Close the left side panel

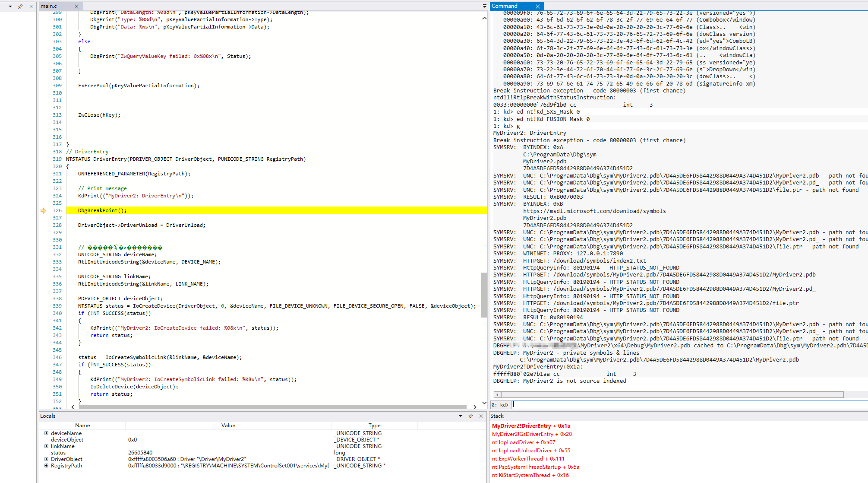click(x=31, y=6)
